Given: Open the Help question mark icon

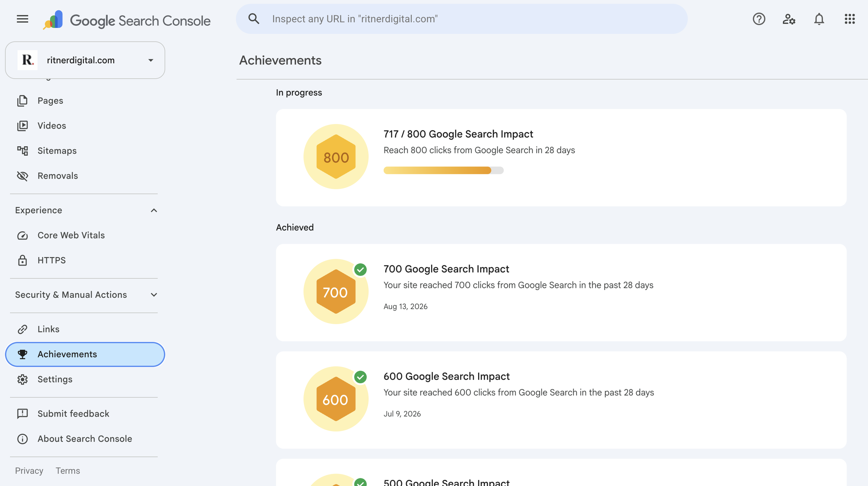Looking at the screenshot, I should 759,19.
